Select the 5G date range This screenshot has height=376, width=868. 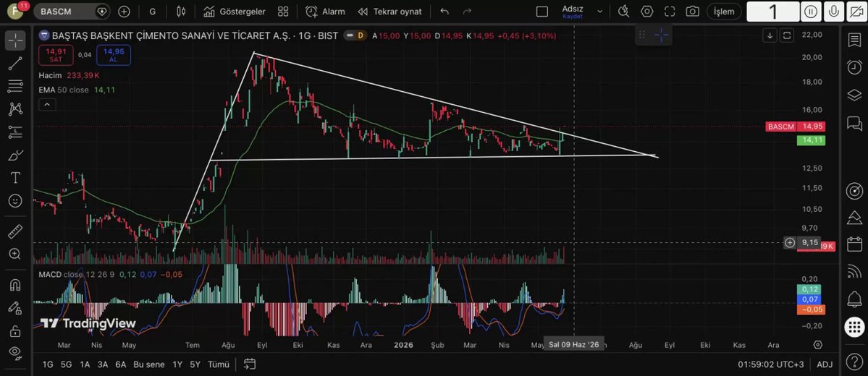tap(67, 364)
